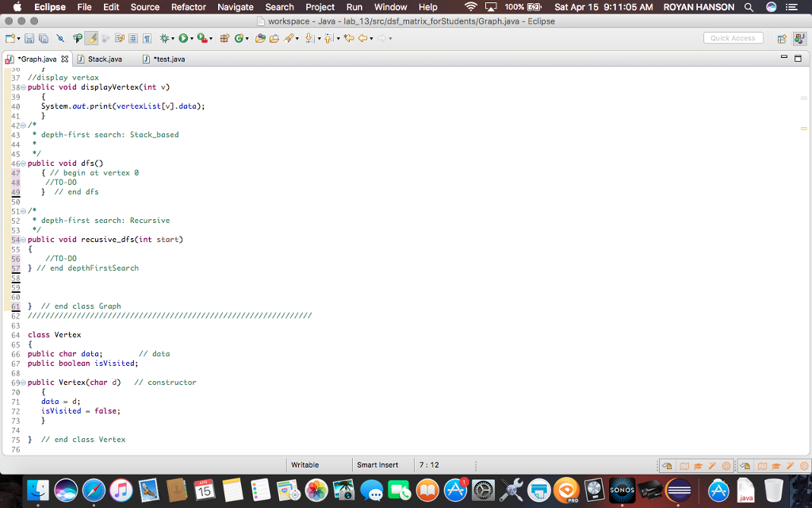Select the Java perspective icon

click(x=800, y=38)
